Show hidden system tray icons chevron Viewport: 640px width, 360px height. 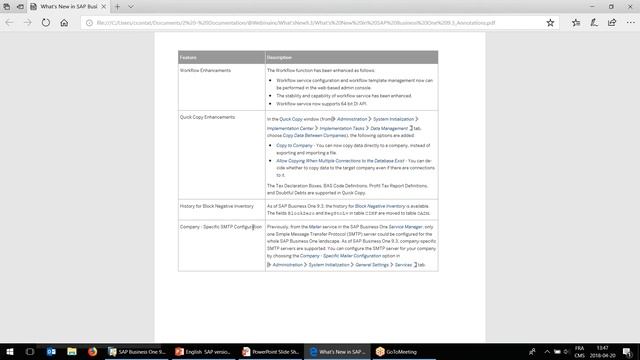click(x=547, y=351)
